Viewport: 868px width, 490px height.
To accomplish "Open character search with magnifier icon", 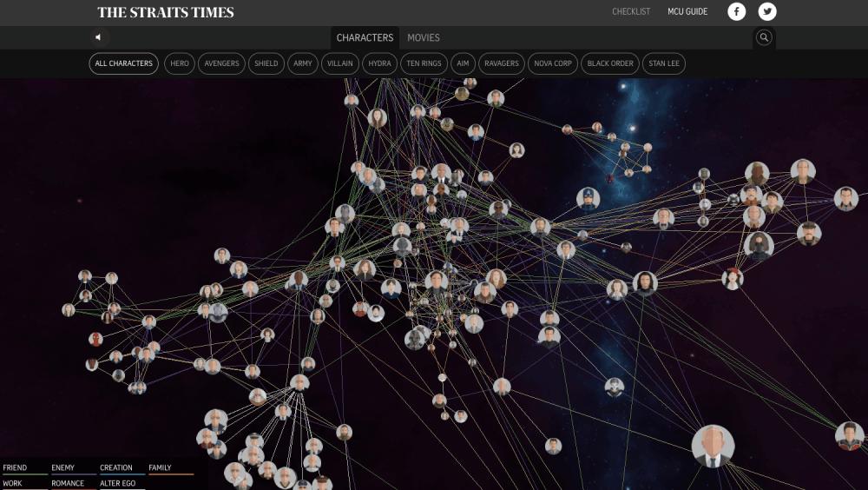I will click(x=764, y=37).
